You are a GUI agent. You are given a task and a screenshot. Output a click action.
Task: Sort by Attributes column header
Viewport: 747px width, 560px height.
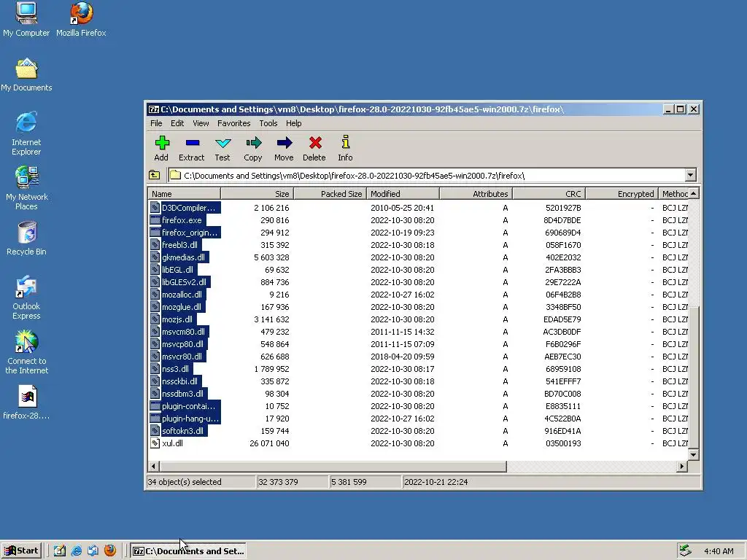(476, 194)
